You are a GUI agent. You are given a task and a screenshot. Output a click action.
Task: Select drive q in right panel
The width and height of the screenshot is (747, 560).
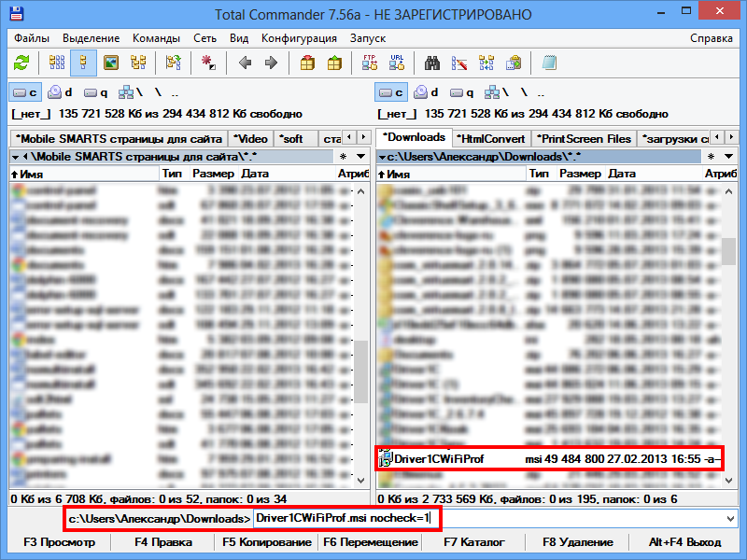[461, 92]
